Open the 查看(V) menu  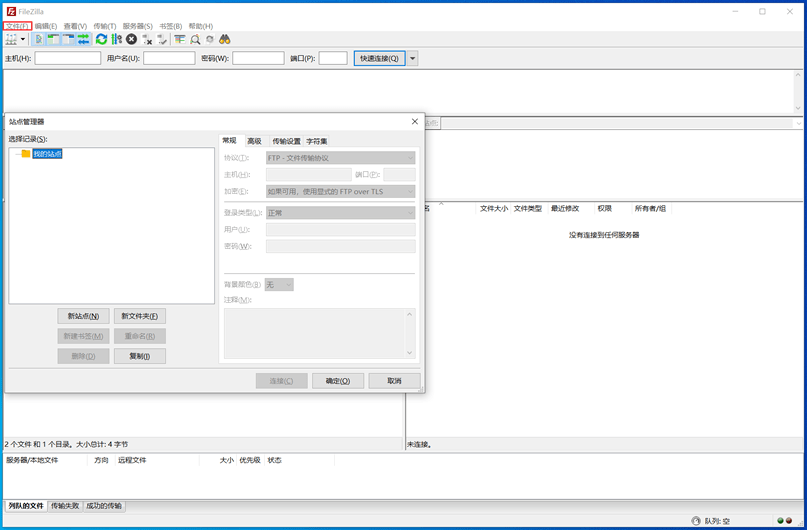(75, 26)
